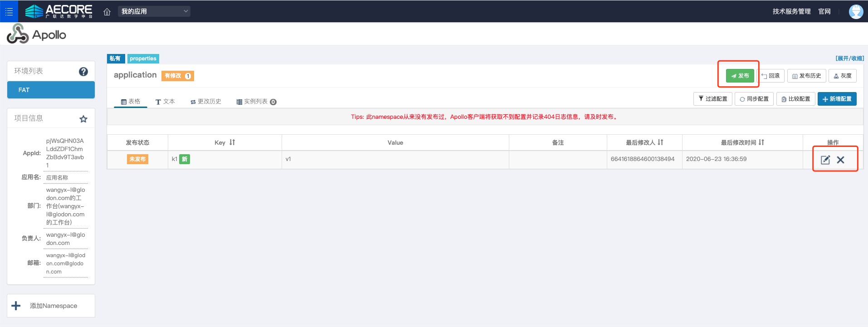Click the edit icon for key k1
868x327 pixels.
pos(825,160)
